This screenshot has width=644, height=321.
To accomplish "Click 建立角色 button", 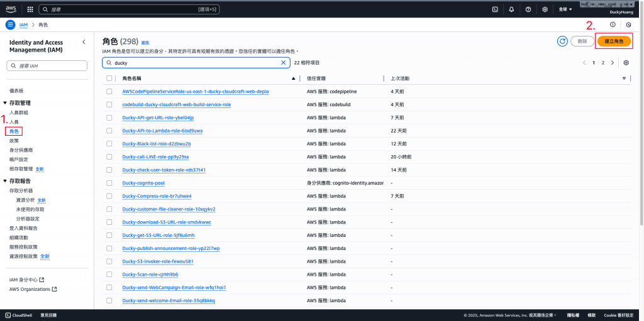I will tap(614, 41).
